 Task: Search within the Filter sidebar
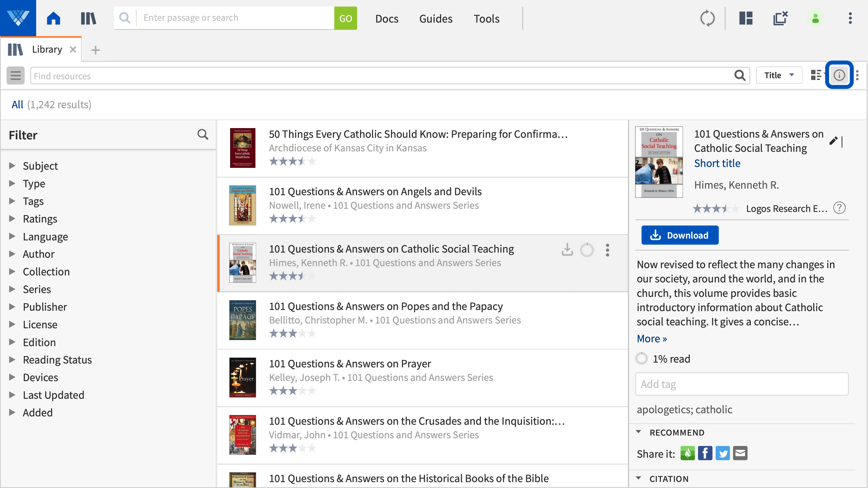tap(203, 135)
